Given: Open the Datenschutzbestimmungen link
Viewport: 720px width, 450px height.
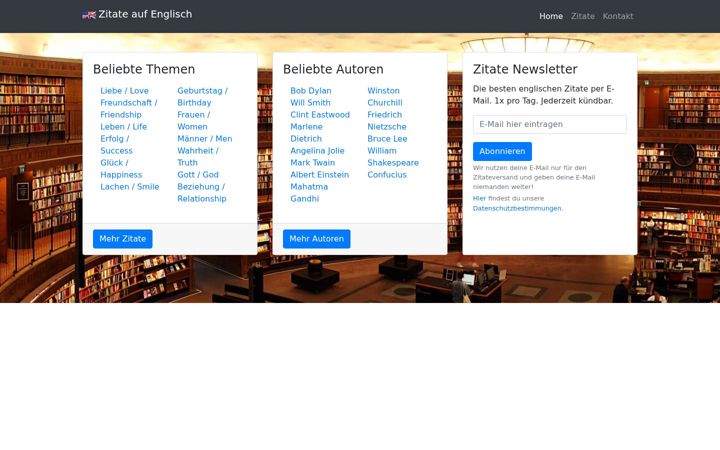Looking at the screenshot, I should click(517, 208).
